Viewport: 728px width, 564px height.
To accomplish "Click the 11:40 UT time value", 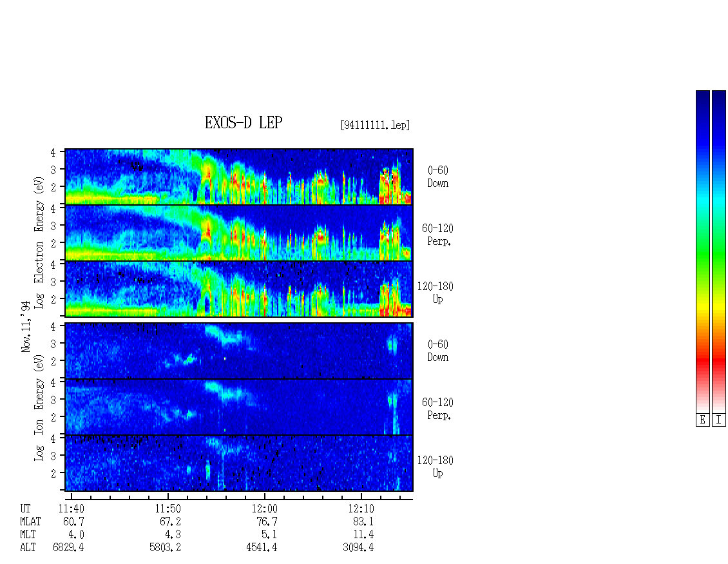I will [71, 509].
